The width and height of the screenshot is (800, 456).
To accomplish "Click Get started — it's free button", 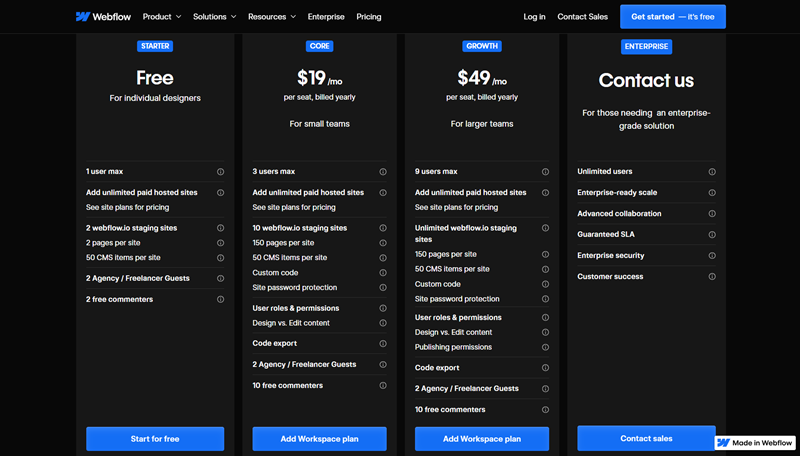I will click(672, 17).
